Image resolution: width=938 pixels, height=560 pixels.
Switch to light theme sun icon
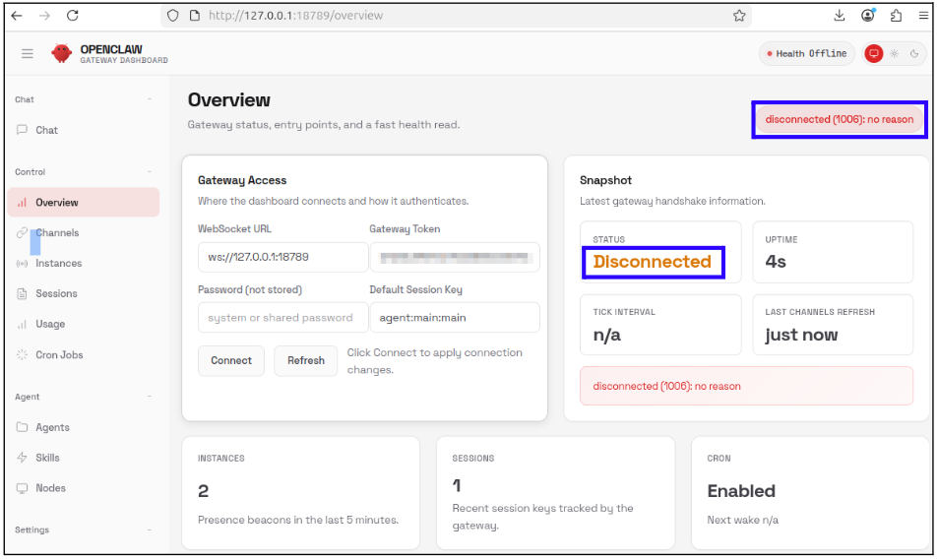click(x=894, y=54)
